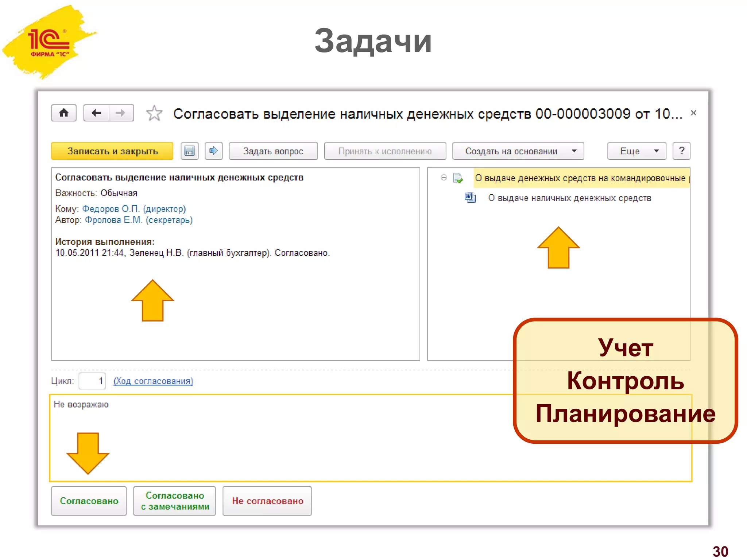Open help with the question mark button
The width and height of the screenshot is (747, 560).
tap(681, 151)
